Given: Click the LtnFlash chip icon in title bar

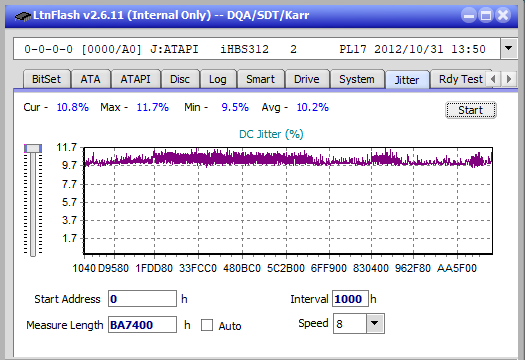Looking at the screenshot, I should (x=23, y=15).
